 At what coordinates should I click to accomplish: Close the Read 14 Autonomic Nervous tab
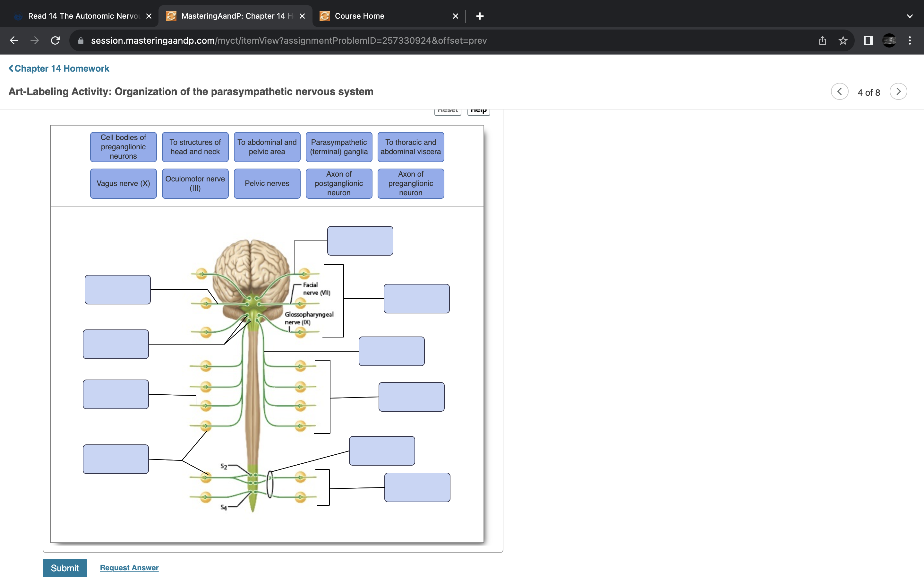[x=149, y=16]
